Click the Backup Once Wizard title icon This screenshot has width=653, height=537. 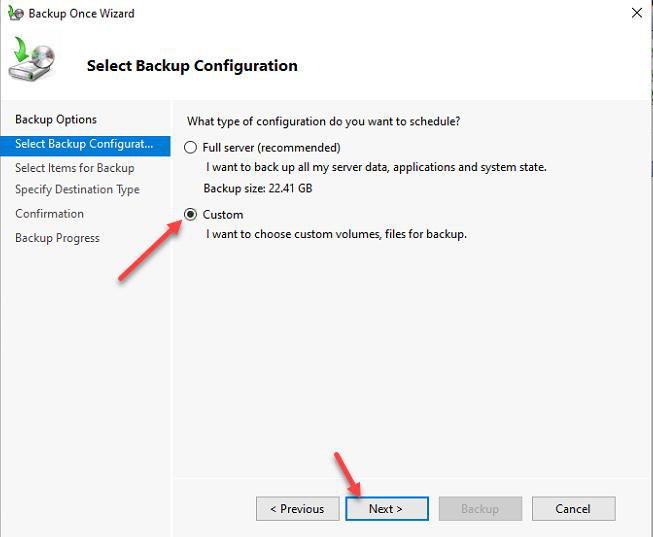click(x=16, y=13)
